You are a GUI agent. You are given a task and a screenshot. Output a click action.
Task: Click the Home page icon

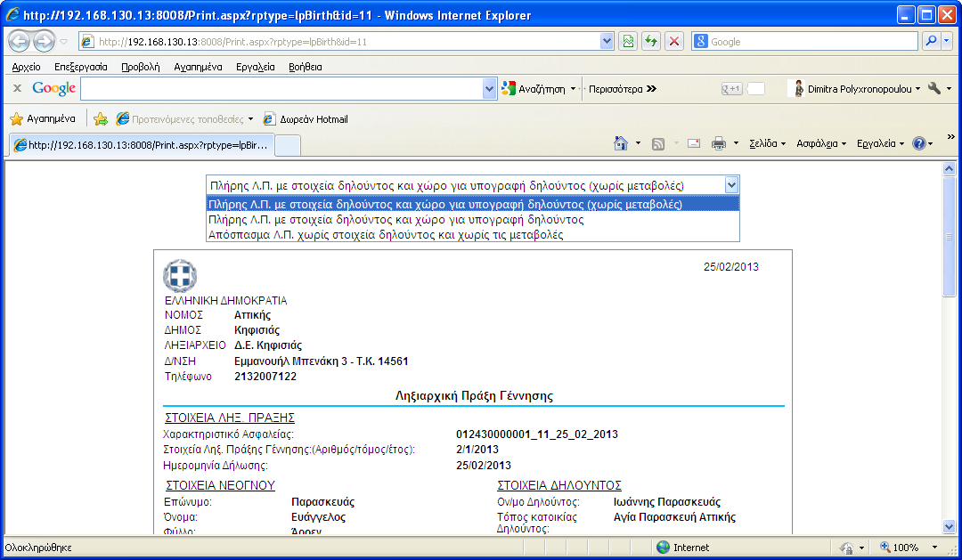[x=621, y=143]
